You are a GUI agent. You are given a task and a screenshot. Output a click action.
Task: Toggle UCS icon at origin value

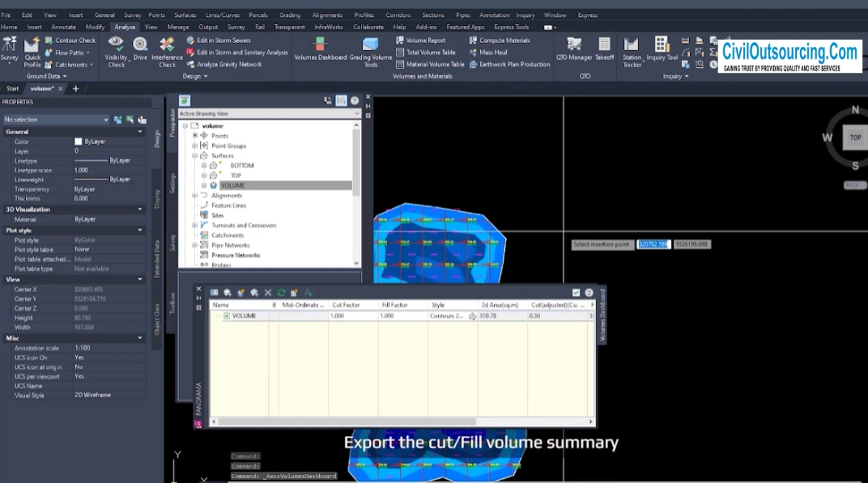pyautogui.click(x=109, y=366)
